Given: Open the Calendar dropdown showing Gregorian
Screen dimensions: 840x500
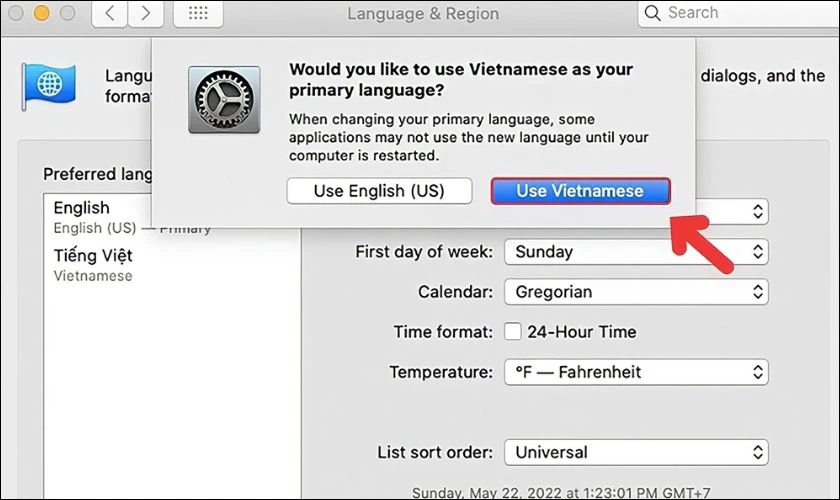Looking at the screenshot, I should (636, 292).
